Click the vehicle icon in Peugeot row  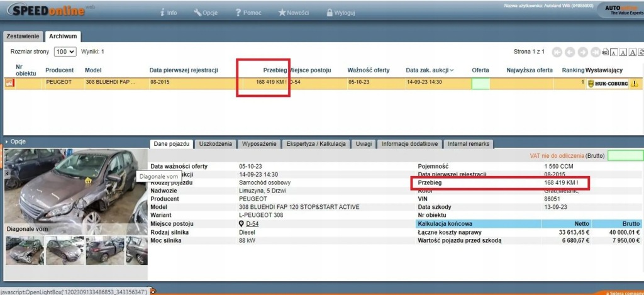(10, 83)
